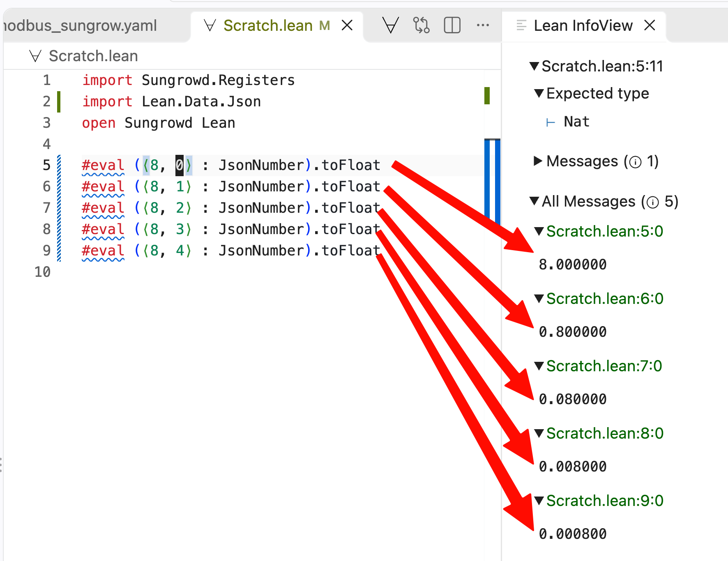Place cursor on 'import Lean.Data.Json' line

click(171, 101)
